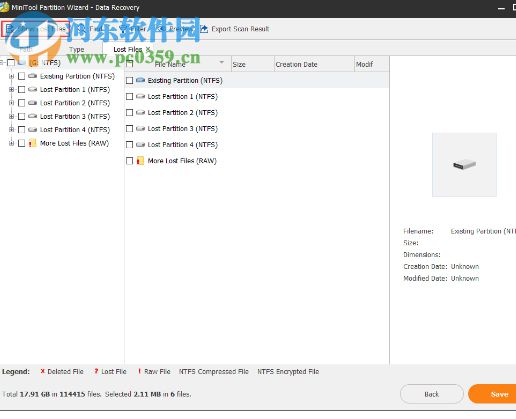Click the 'Total 17.91 GB in 114415 files' status text

(52, 394)
